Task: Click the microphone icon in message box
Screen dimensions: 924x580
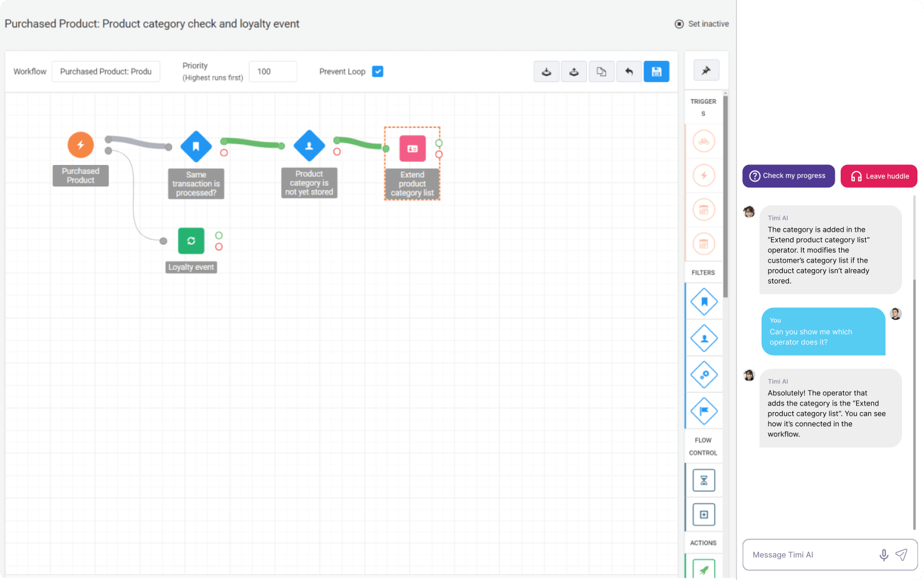Action: (884, 555)
